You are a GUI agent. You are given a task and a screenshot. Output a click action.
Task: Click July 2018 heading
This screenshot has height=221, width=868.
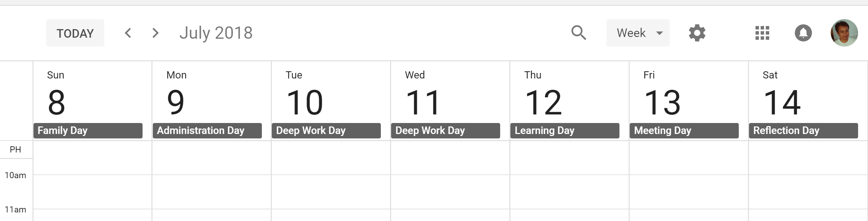[x=215, y=33]
